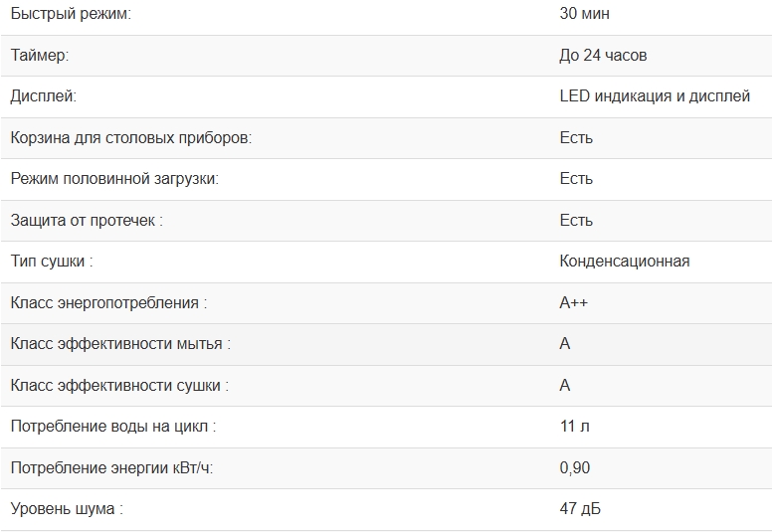Click "Режим половинной загрузки:" label
The height and width of the screenshot is (532, 772).
tap(113, 179)
